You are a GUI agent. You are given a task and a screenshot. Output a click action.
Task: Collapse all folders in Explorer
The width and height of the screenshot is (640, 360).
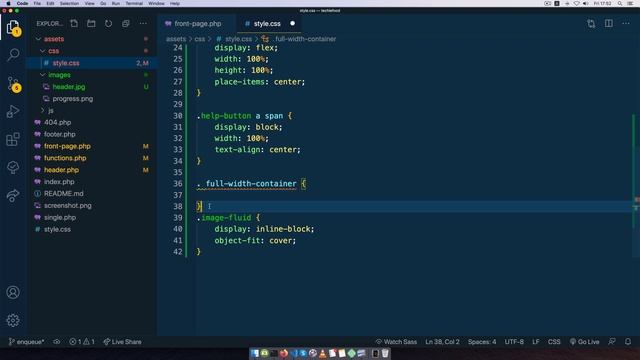pos(126,24)
